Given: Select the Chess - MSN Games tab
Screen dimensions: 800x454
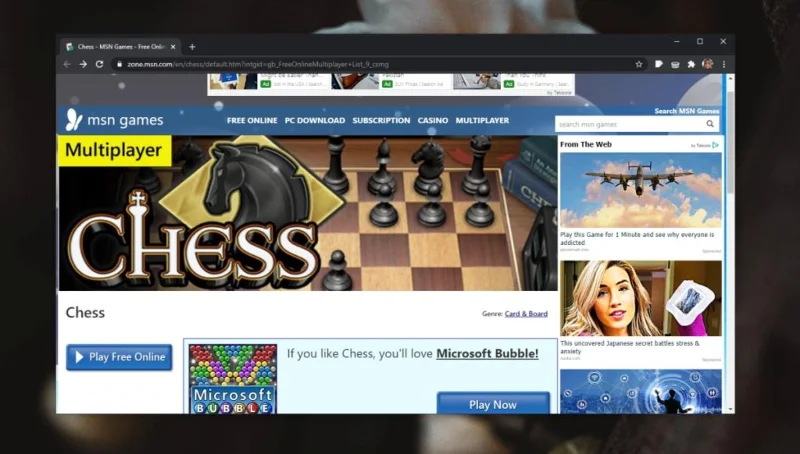Looking at the screenshot, I should click(121, 47).
